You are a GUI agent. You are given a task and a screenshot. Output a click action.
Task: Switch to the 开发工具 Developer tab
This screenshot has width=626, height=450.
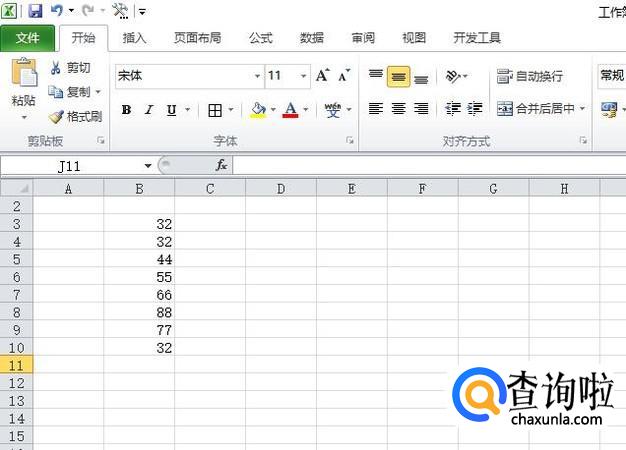pos(477,38)
